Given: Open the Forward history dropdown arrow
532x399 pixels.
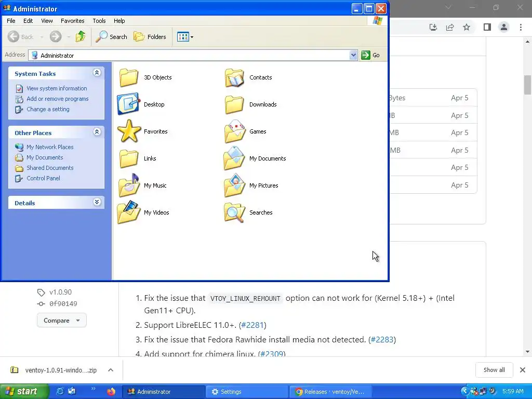Looking at the screenshot, I should [68, 37].
